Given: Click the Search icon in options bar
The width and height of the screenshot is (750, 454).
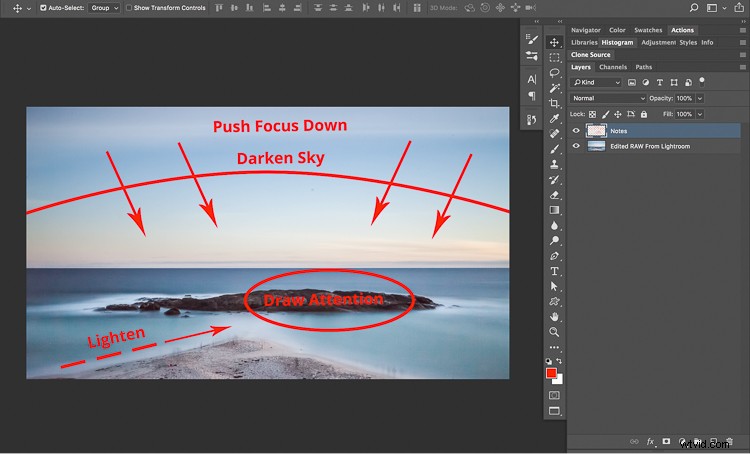Looking at the screenshot, I should [694, 8].
